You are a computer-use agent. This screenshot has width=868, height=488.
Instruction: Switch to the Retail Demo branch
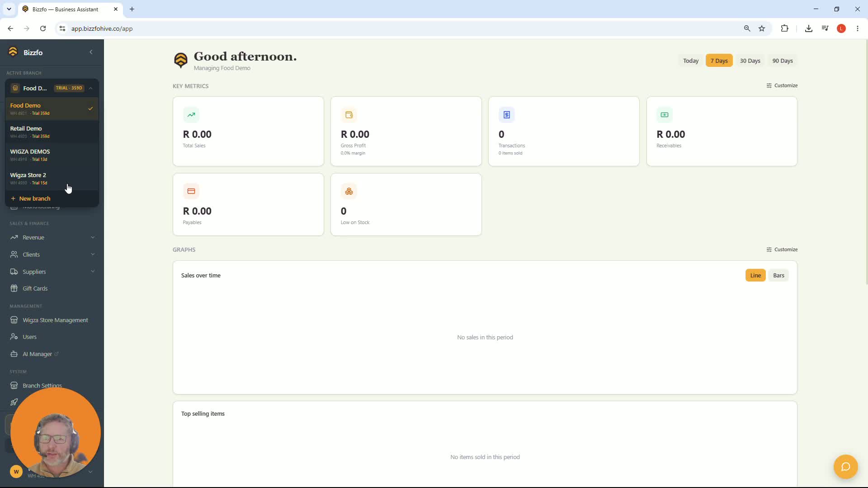52,132
